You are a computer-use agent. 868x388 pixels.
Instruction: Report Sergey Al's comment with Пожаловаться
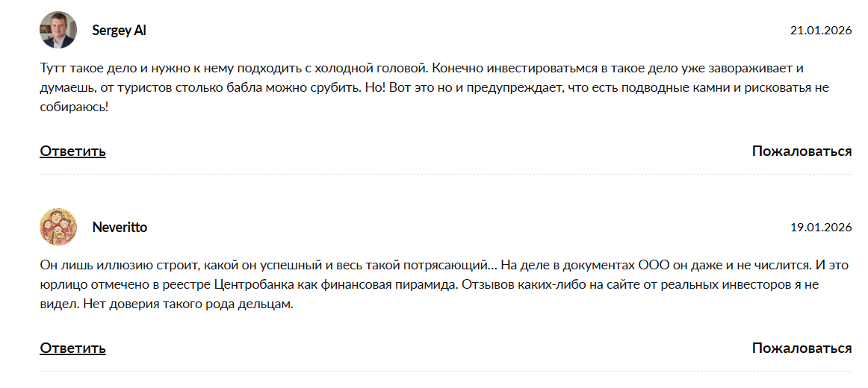[802, 151]
